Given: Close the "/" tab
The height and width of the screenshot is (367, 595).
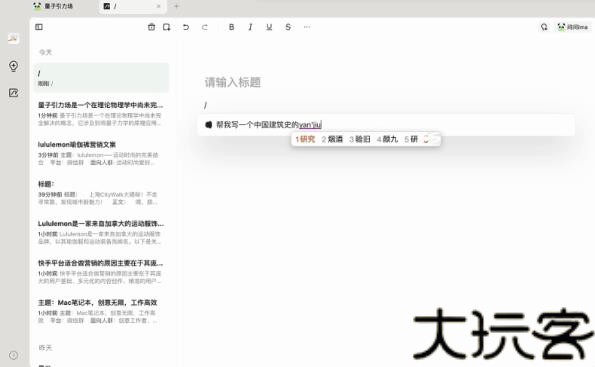Looking at the screenshot, I should (159, 6).
